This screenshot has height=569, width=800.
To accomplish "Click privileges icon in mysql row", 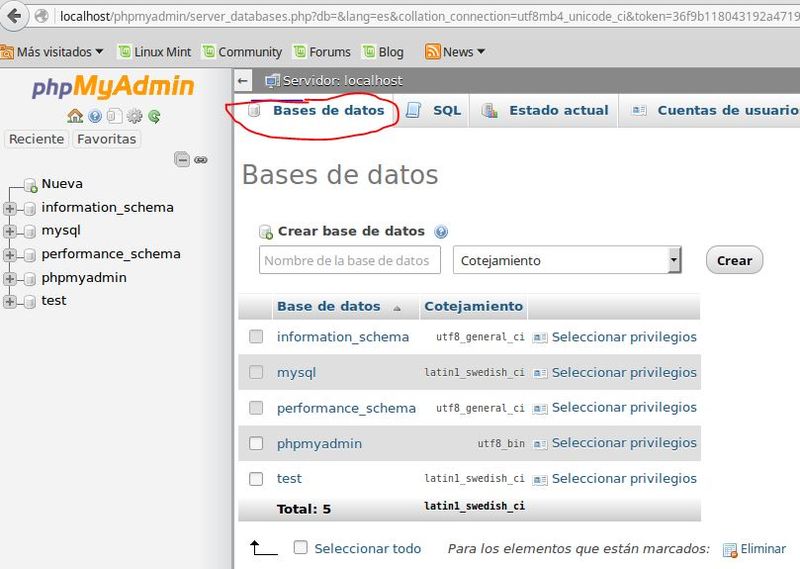I will pyautogui.click(x=540, y=373).
